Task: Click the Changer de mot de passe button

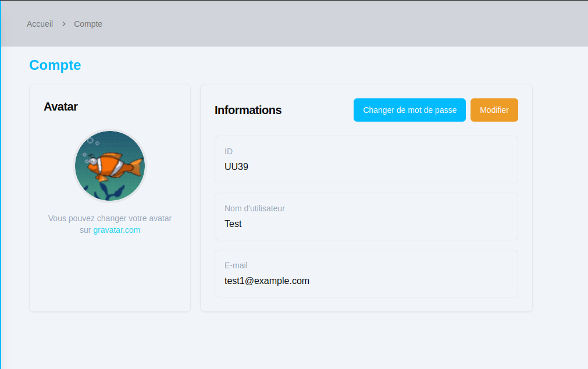Action: (x=409, y=109)
